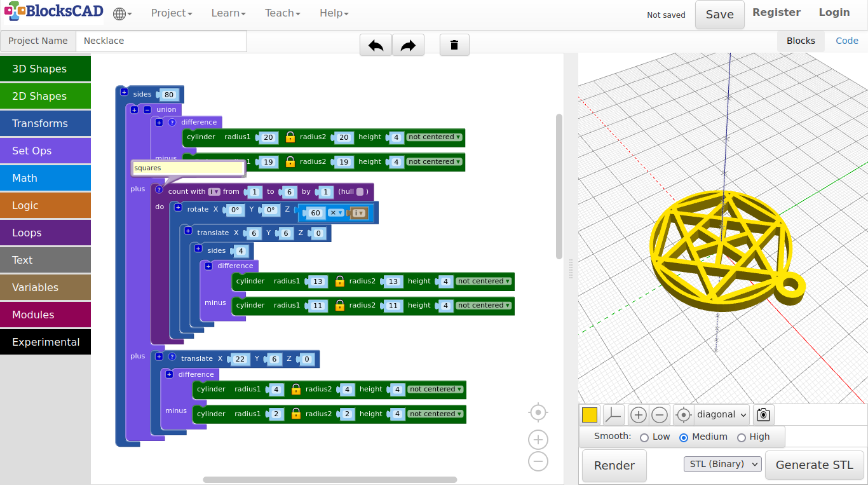Viewport: 868px width, 488px height.
Task: Take a snapshot with the camera icon
Action: point(763,415)
